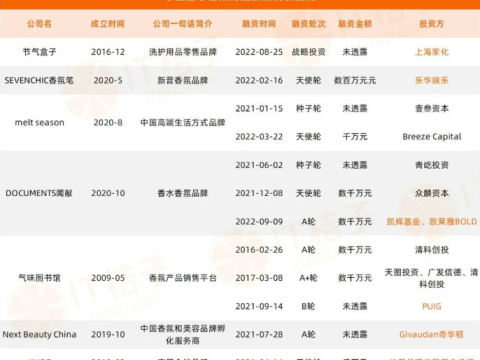The height and width of the screenshot is (360, 480).
Task: Open 凯辉基金、欧莱雅BOLD investor link
Action: click(432, 222)
